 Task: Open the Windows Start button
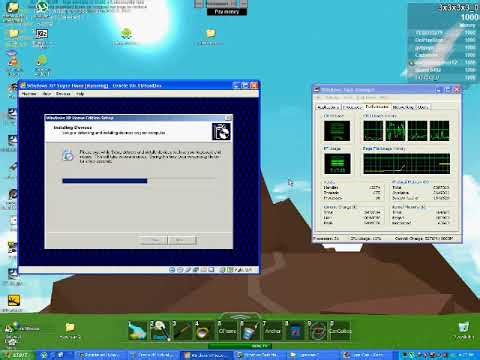tap(18, 355)
